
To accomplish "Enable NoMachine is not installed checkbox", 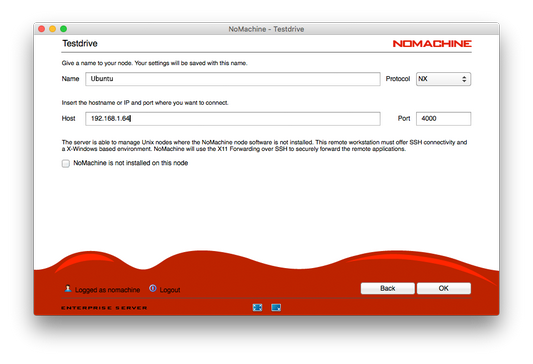I will pyautogui.click(x=66, y=163).
